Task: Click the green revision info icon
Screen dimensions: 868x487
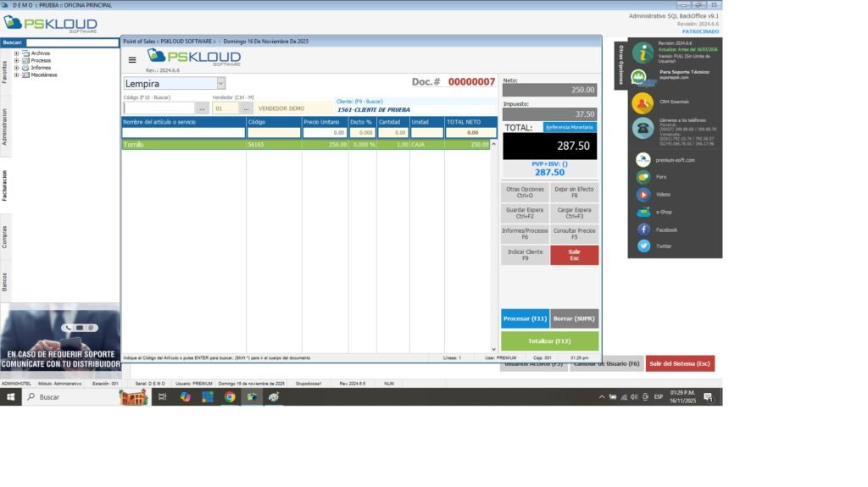Action: [x=643, y=53]
